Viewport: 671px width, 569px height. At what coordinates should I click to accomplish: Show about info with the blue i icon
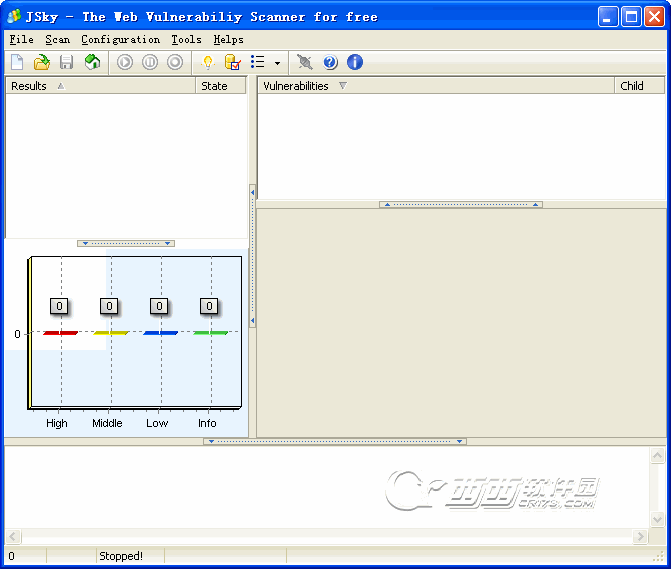coord(355,62)
